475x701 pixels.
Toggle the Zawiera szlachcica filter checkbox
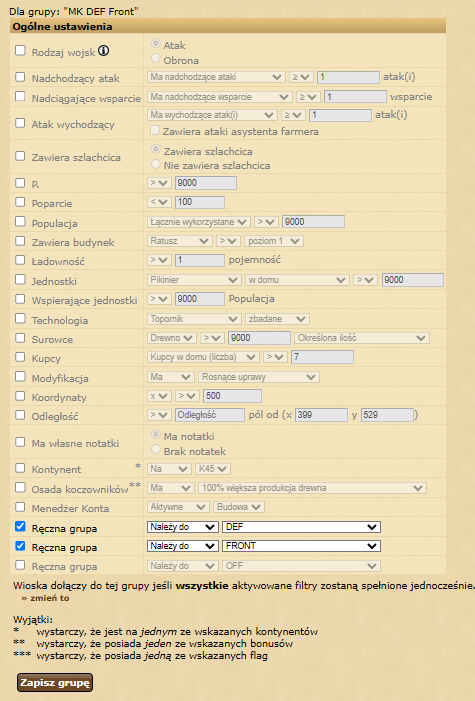coord(20,156)
